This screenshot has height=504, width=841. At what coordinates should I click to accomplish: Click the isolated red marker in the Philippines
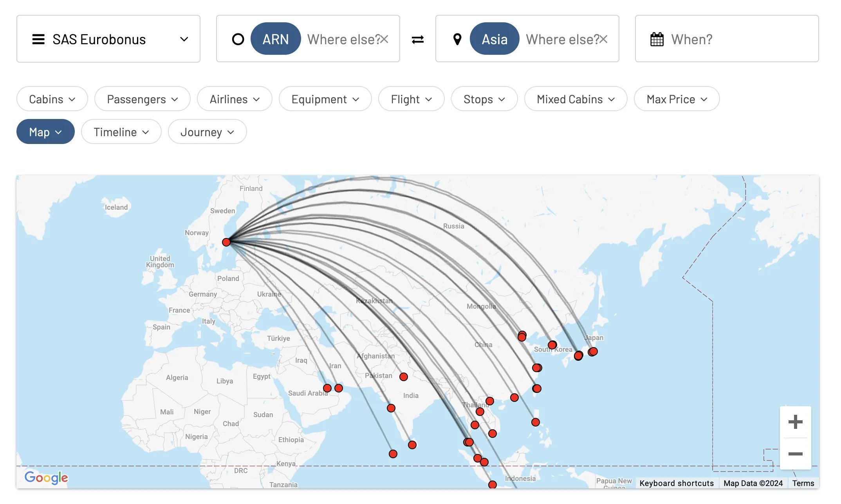(x=536, y=422)
